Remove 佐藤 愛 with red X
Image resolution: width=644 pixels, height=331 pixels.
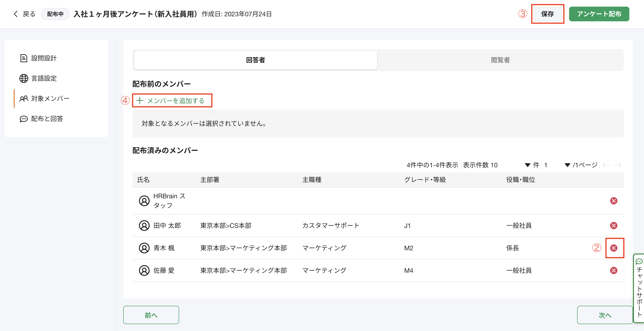click(614, 270)
